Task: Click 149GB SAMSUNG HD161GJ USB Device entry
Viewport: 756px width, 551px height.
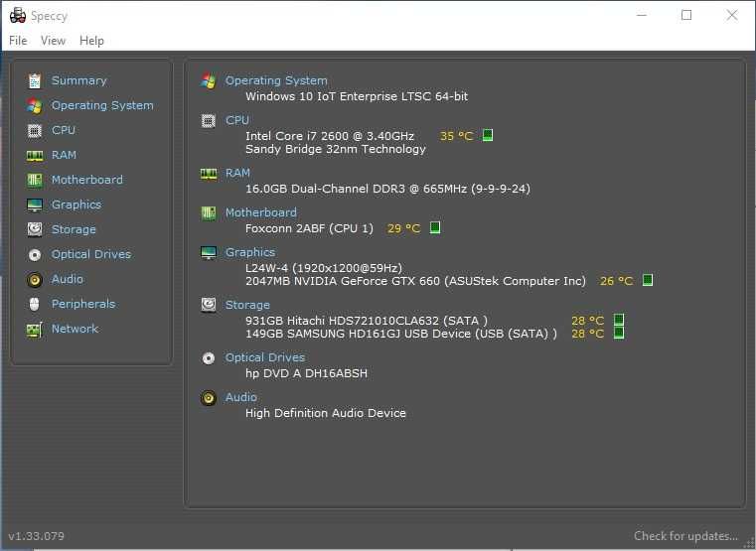Action: [401, 334]
